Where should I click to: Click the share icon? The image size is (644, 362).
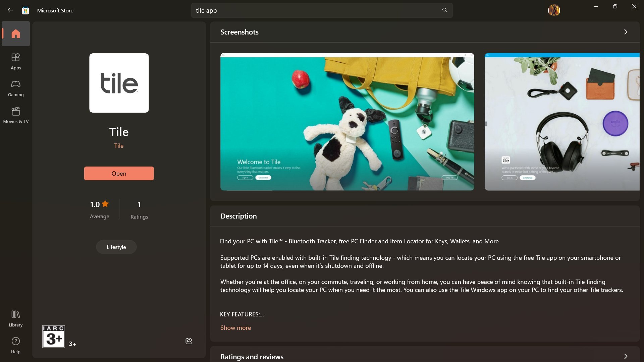[189, 341]
